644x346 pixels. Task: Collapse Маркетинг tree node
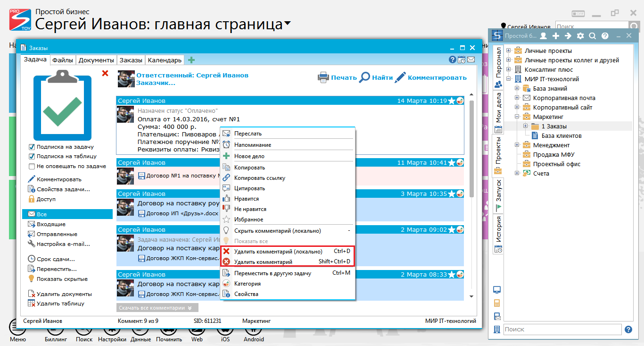(x=517, y=117)
